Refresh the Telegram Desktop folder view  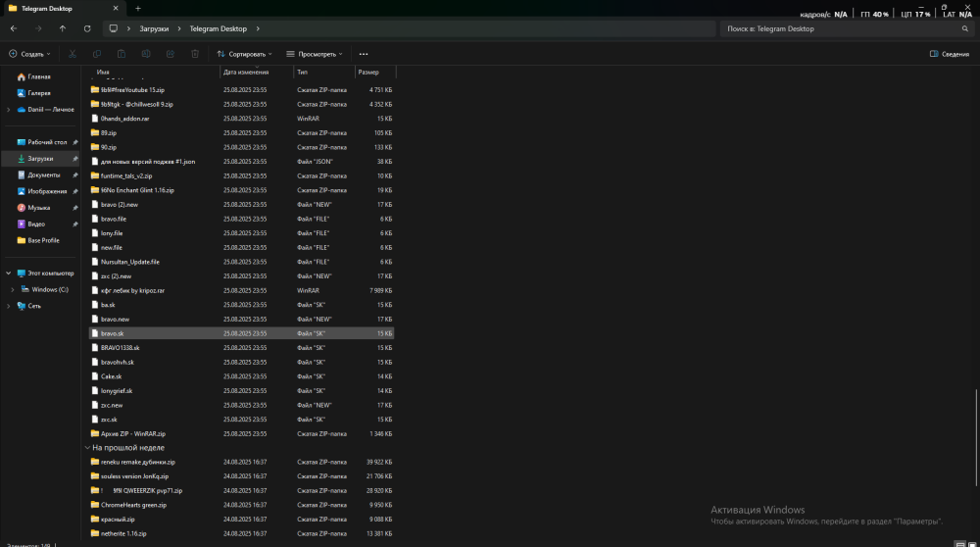87,28
